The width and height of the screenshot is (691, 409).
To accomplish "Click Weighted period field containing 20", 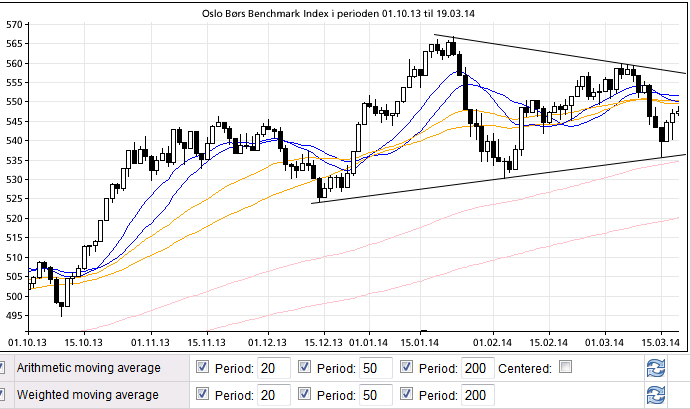I will tap(274, 395).
